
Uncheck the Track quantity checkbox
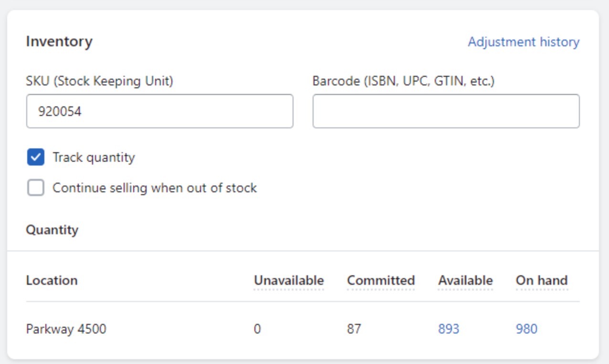pos(36,157)
